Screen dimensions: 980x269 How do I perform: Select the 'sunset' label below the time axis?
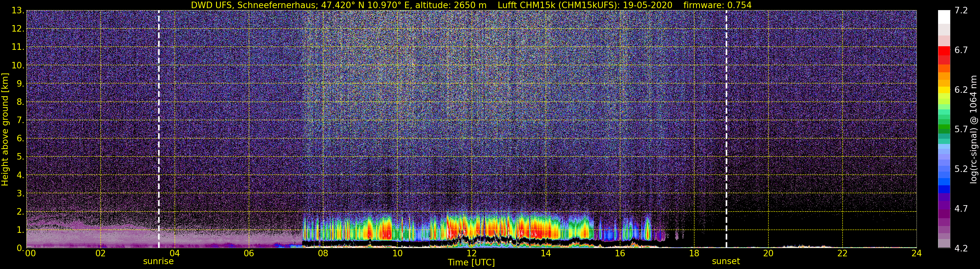click(x=726, y=262)
